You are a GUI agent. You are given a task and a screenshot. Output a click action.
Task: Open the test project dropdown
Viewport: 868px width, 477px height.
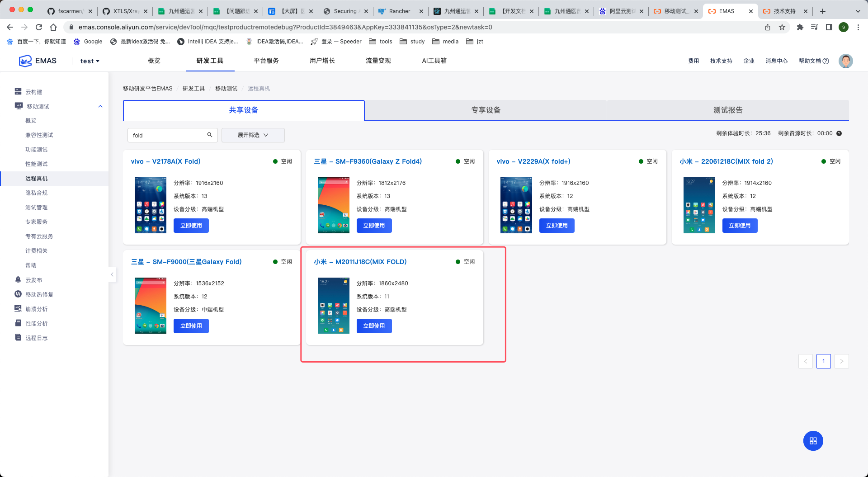click(90, 61)
